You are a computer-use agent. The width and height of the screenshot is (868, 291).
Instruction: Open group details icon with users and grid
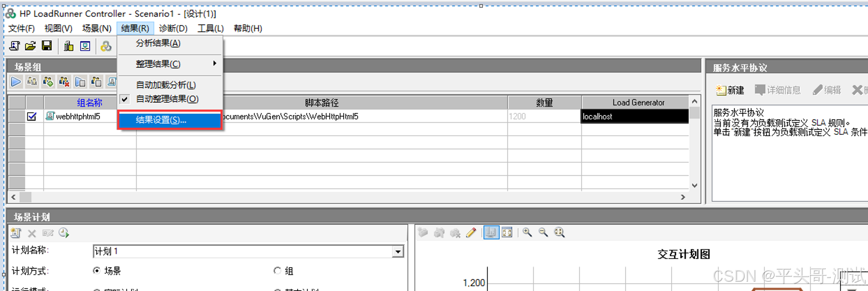[96, 82]
